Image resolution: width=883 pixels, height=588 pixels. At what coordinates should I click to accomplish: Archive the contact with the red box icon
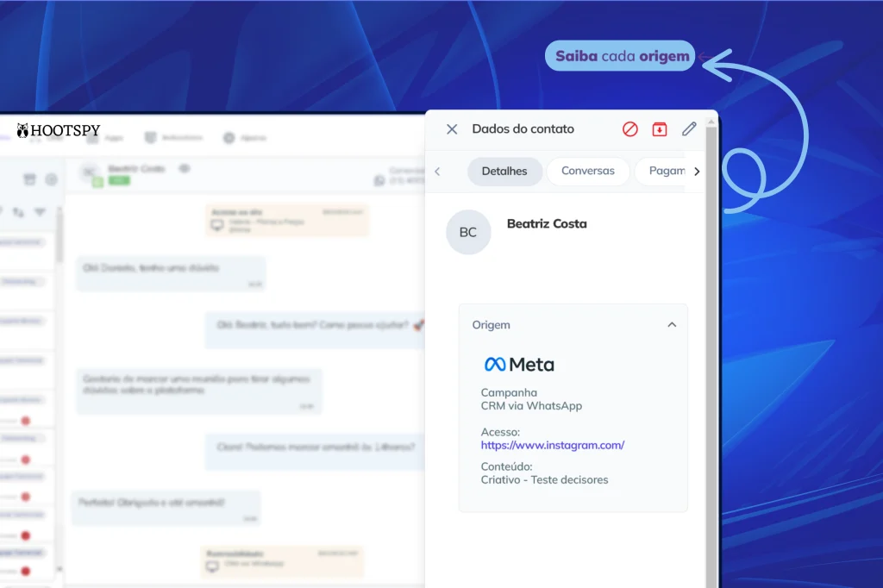click(660, 129)
